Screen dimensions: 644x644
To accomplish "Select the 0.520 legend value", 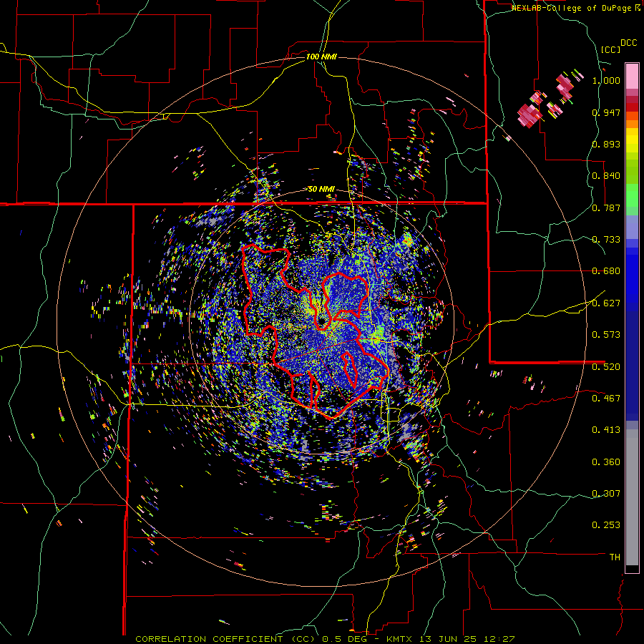I will tap(606, 366).
